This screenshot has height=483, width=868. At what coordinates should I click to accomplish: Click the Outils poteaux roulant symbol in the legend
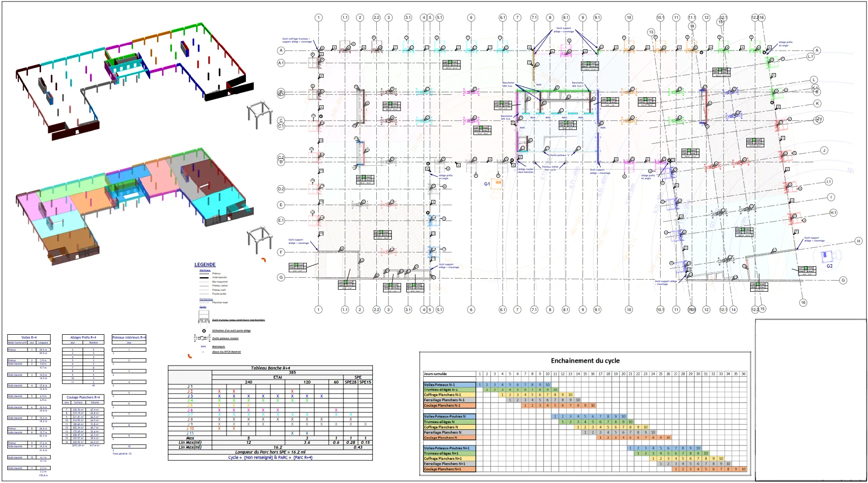[x=202, y=338]
